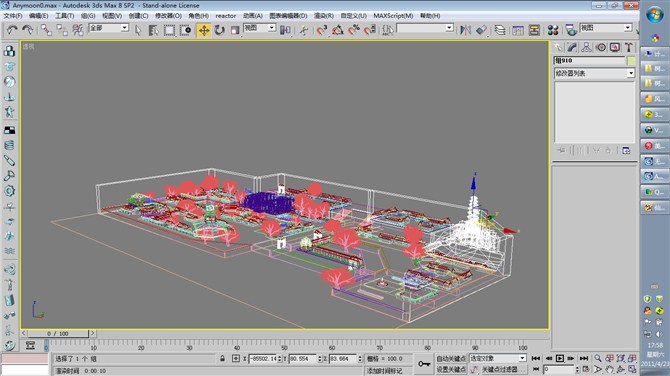Switch to the Hierarchy command panel tab
Screen dimensions: 670x376
586,47
